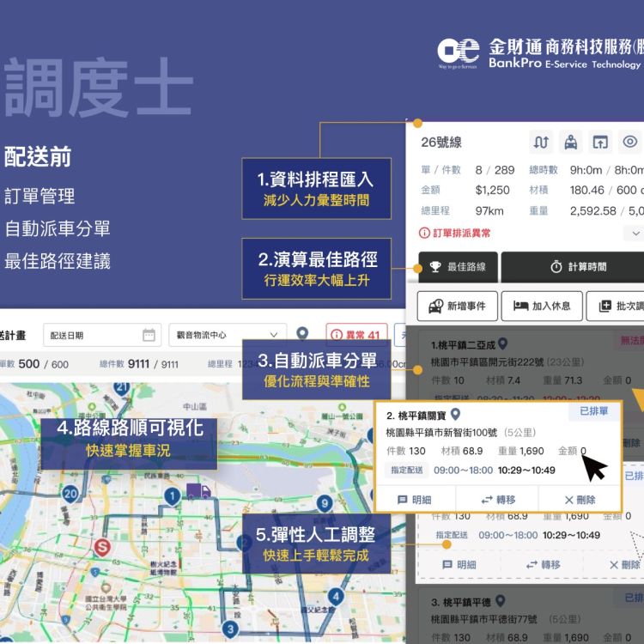Click the 配送日期 input field
The image size is (644, 644).
[x=102, y=335]
